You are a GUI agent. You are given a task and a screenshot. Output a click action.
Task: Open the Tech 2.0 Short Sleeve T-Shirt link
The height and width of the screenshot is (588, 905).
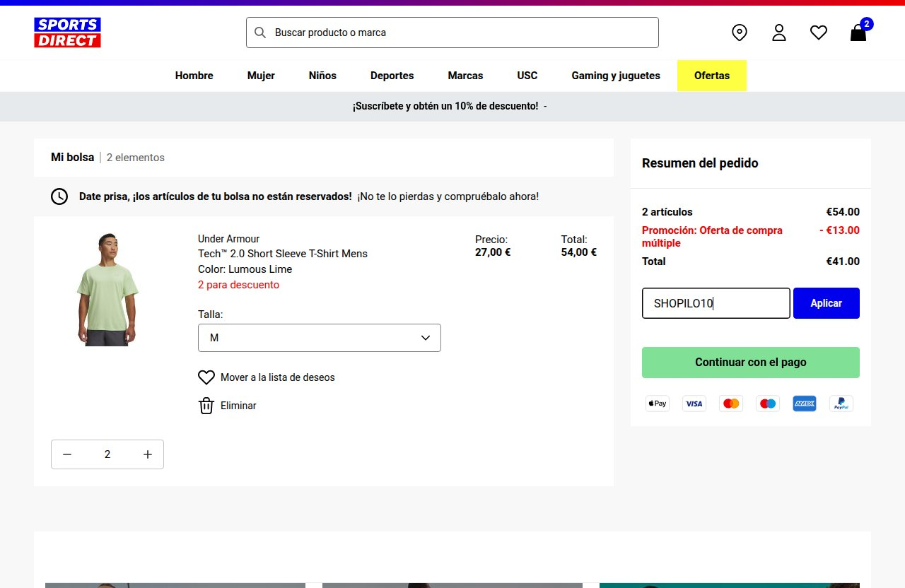pyautogui.click(x=283, y=254)
